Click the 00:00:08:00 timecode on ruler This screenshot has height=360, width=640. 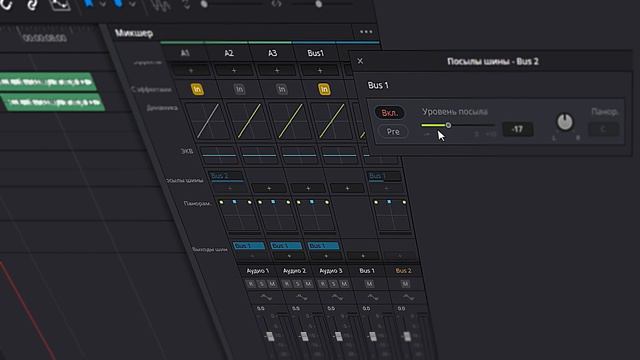click(x=44, y=38)
